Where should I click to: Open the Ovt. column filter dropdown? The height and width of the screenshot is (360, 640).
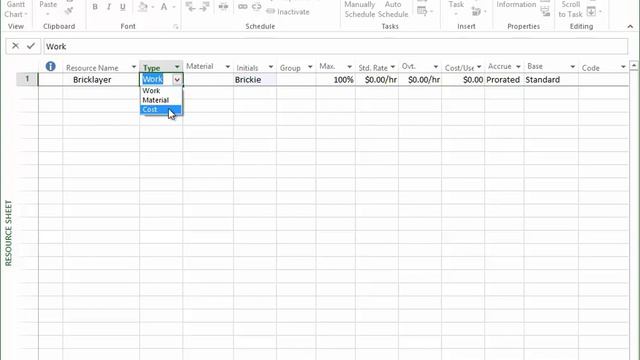click(436, 67)
